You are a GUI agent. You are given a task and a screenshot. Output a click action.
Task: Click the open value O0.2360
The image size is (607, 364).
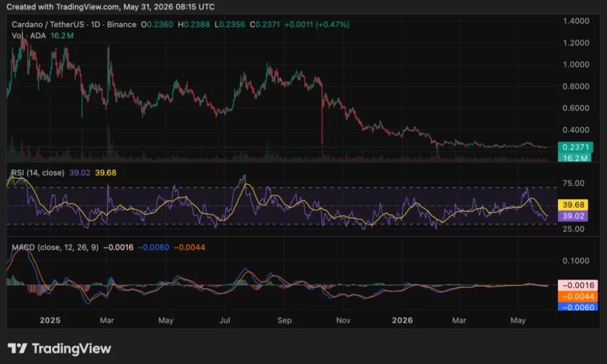[157, 24]
